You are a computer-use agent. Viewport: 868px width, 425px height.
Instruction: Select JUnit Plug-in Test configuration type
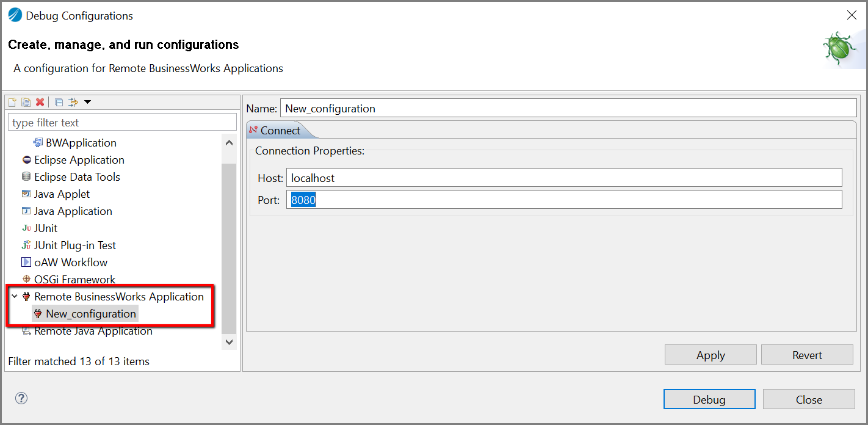click(x=74, y=245)
